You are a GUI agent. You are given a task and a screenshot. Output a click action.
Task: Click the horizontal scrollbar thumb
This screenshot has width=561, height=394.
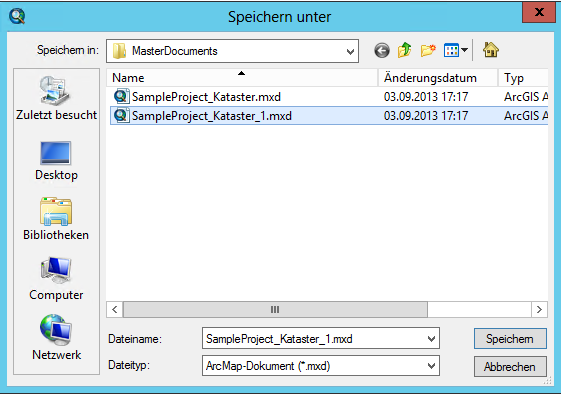tap(275, 309)
